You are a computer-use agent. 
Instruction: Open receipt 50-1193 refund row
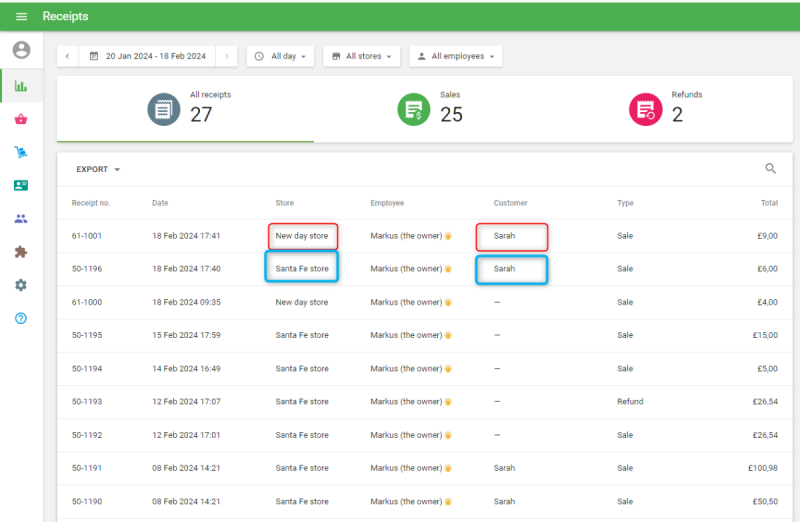[400, 402]
